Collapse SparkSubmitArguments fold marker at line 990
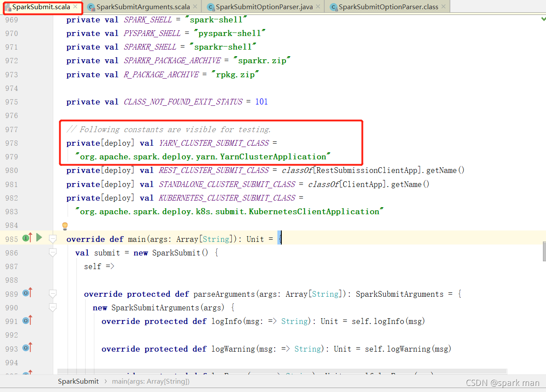Viewport: 546px width, 392px height. [x=53, y=308]
